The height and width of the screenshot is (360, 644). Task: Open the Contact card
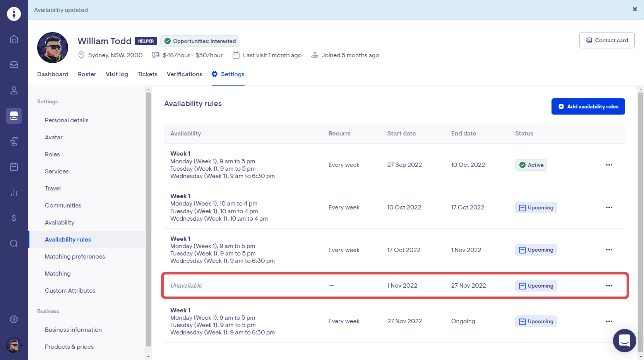[606, 40]
